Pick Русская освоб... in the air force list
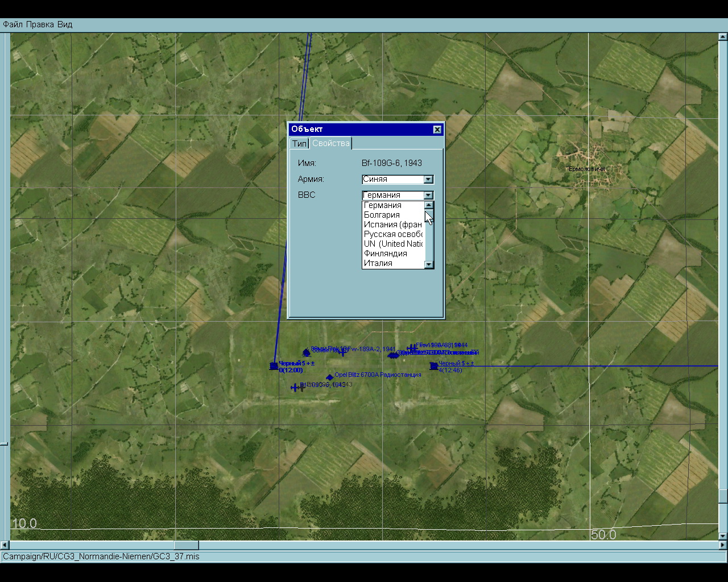 [x=393, y=234]
